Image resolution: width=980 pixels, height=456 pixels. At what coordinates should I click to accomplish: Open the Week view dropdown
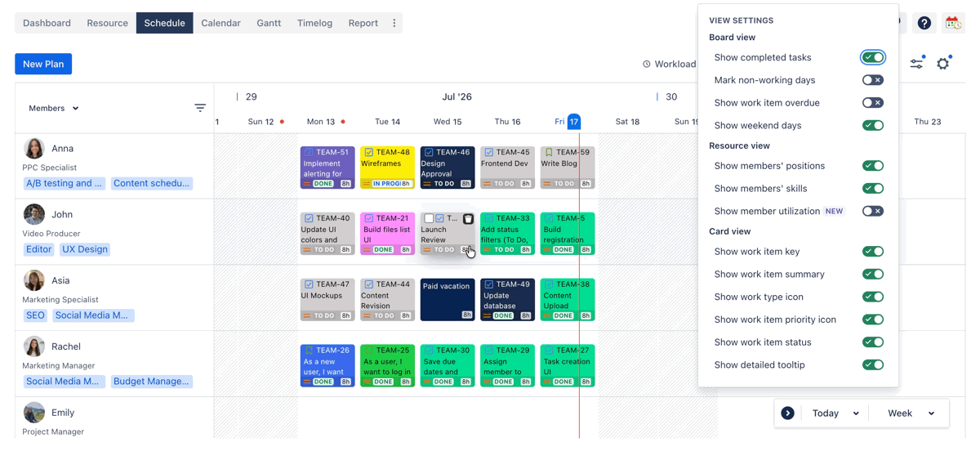911,414
